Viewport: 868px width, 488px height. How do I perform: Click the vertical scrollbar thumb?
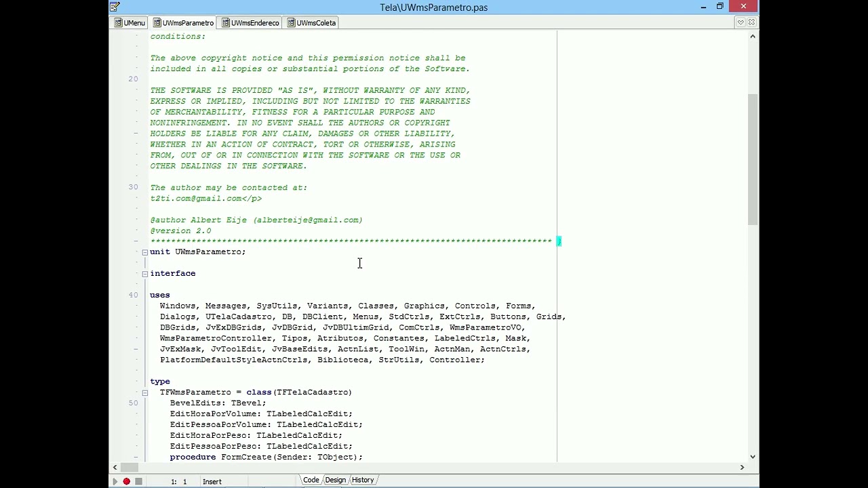tap(753, 159)
